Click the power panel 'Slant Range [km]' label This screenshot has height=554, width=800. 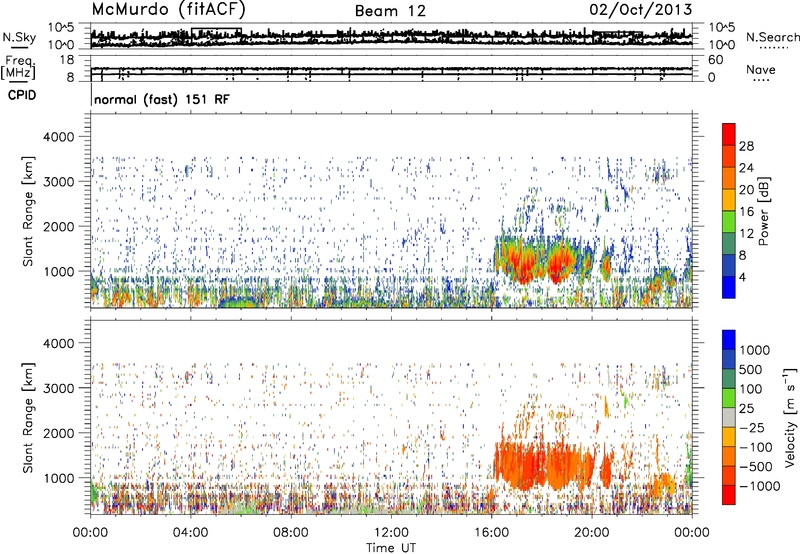point(28,211)
